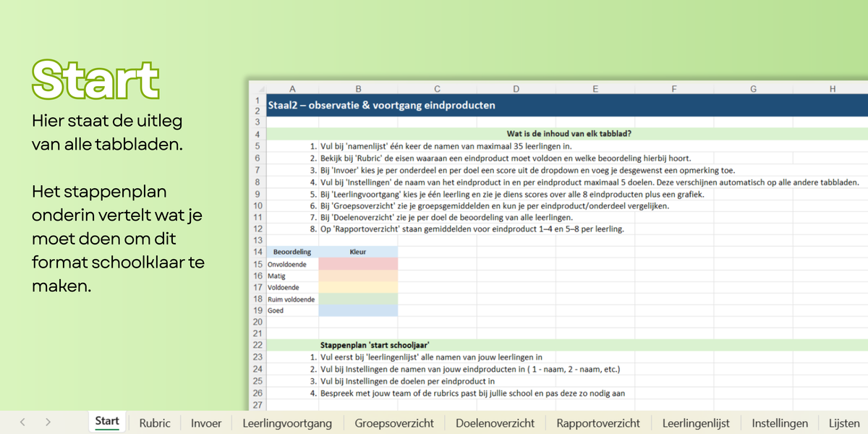Select column E header

tap(595, 89)
